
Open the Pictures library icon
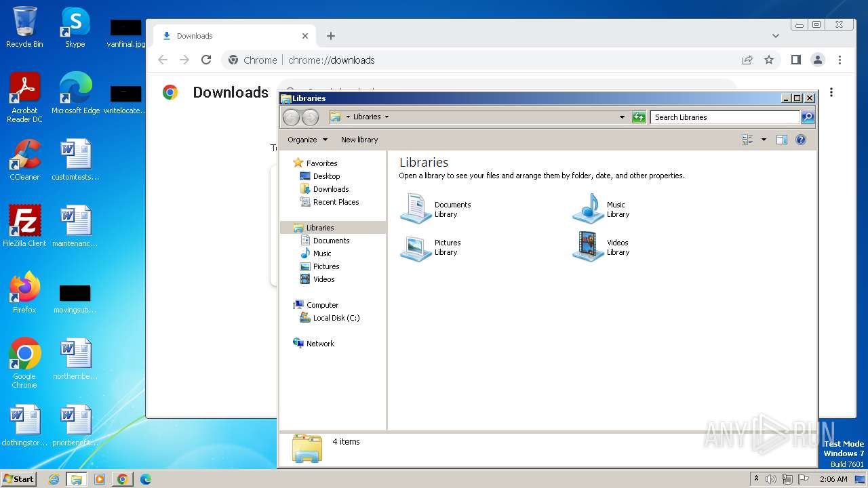416,247
